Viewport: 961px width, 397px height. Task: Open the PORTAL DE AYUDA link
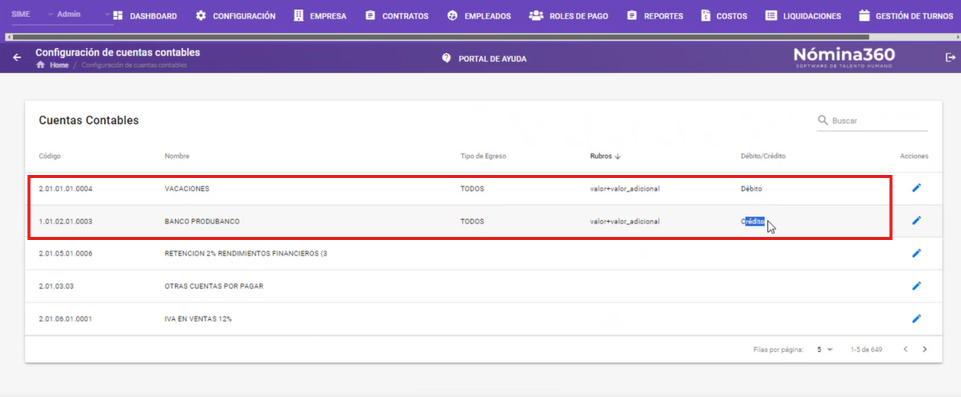492,59
